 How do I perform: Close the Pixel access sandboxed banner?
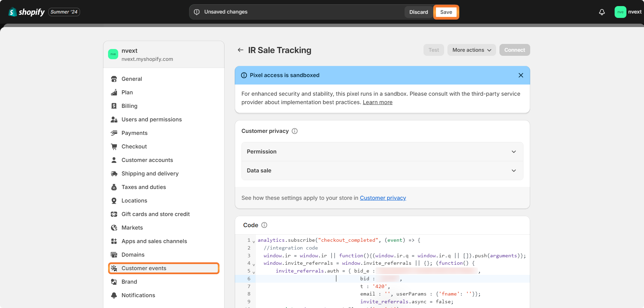521,75
